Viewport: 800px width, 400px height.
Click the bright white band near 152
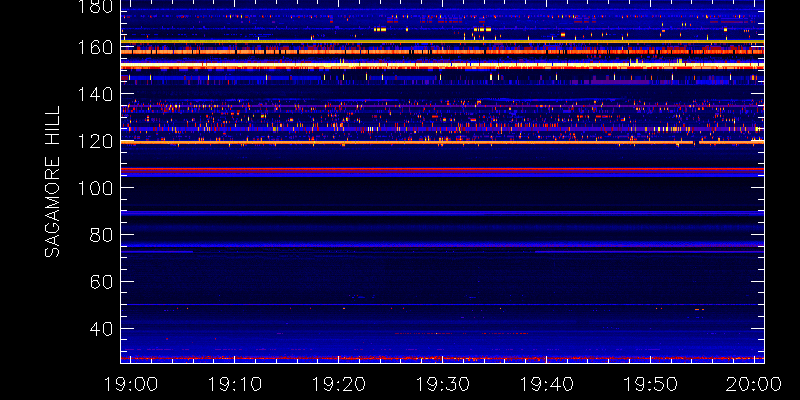tap(442, 65)
